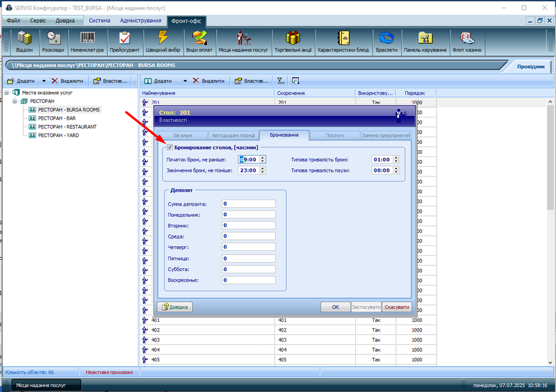
Task: Open dropdown arrow next to left Додати
Action: pos(44,81)
